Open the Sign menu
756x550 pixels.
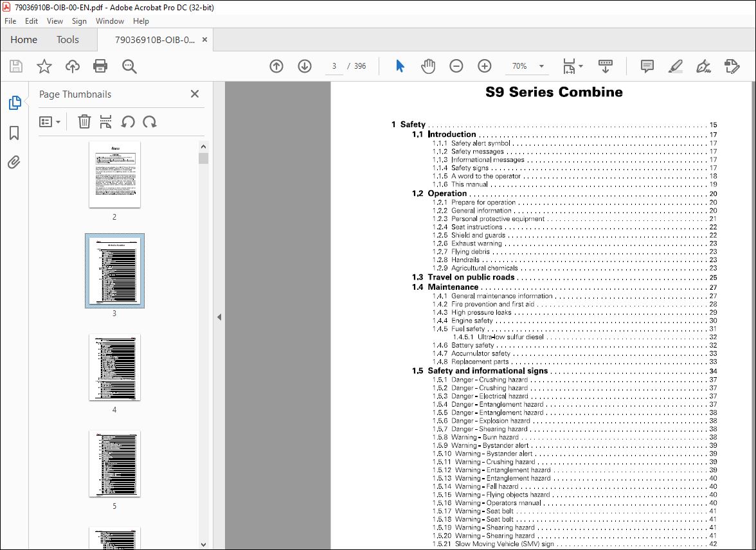[x=79, y=21]
